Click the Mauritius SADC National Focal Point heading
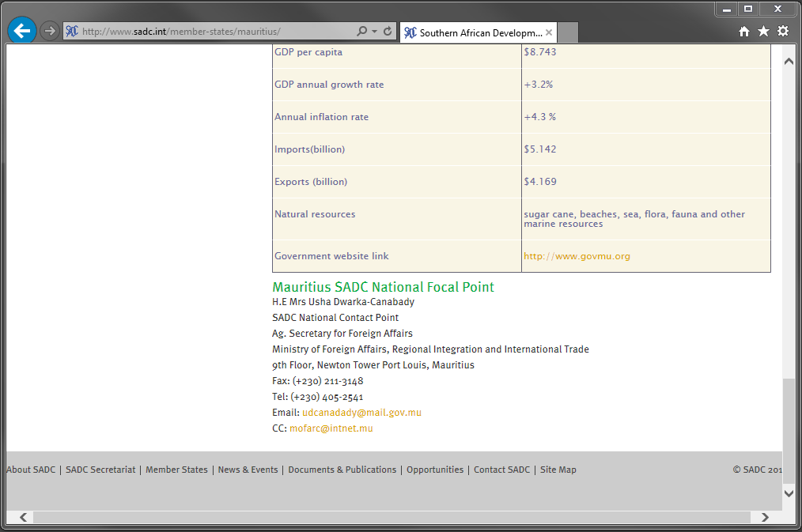The width and height of the screenshot is (802, 532). point(383,287)
